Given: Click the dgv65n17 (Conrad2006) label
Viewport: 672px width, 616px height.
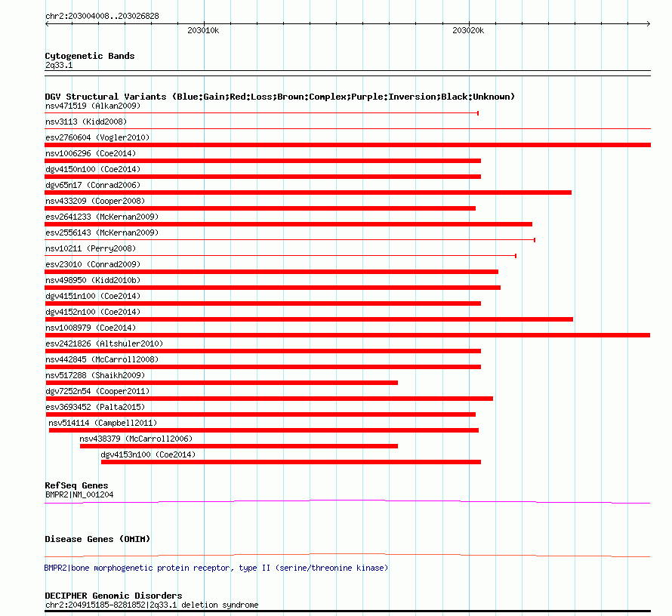Looking at the screenshot, I should (x=93, y=185).
